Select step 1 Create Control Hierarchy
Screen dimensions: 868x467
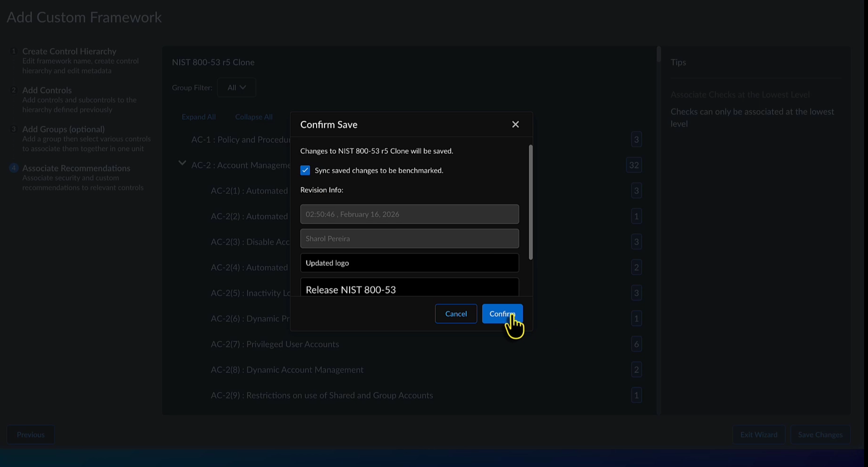pos(69,51)
